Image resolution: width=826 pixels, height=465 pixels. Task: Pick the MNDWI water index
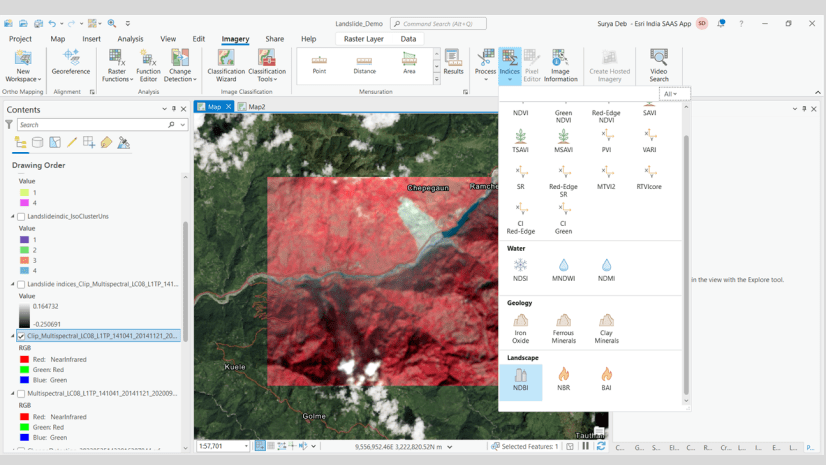click(x=563, y=270)
